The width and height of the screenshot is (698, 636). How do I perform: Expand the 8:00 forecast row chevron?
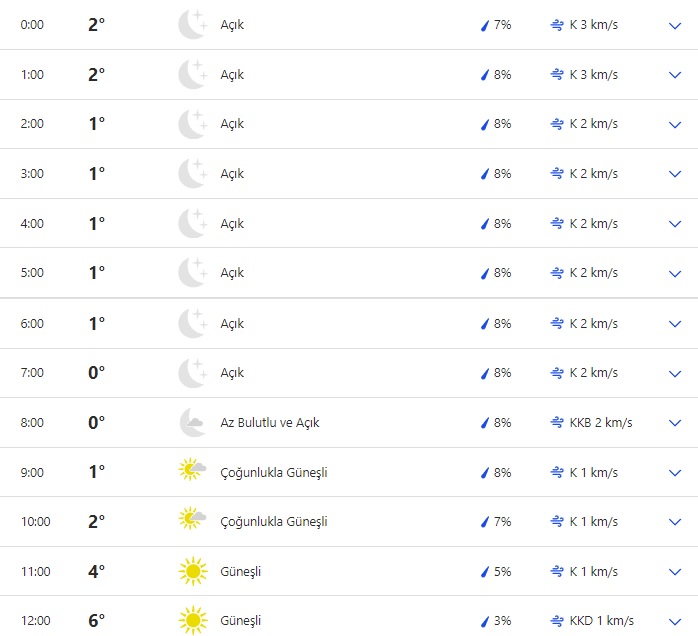point(674,423)
